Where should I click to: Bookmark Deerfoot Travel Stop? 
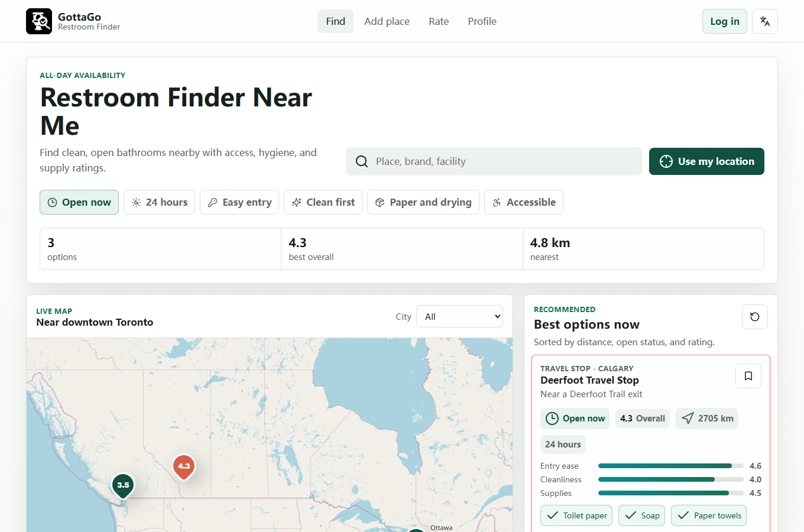748,376
